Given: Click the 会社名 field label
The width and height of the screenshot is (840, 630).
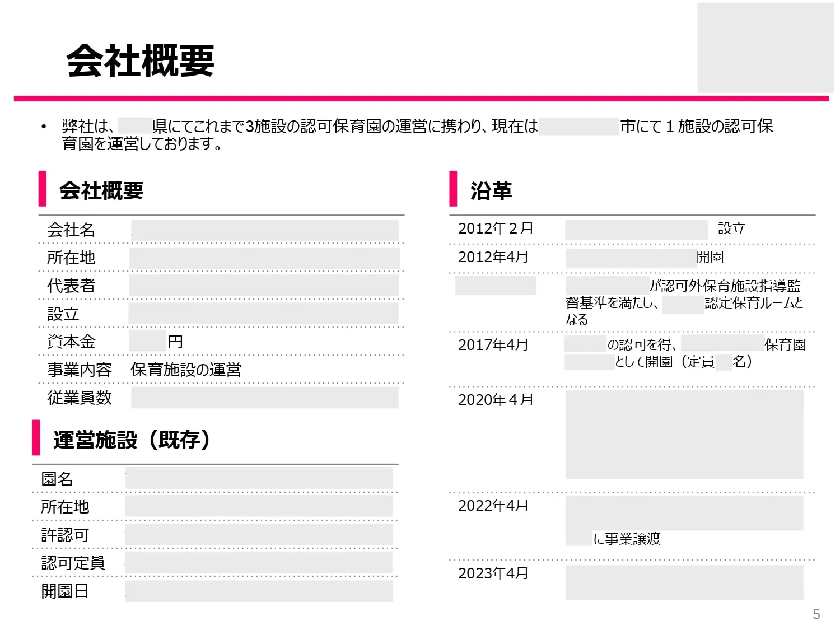Looking at the screenshot, I should click(71, 230).
